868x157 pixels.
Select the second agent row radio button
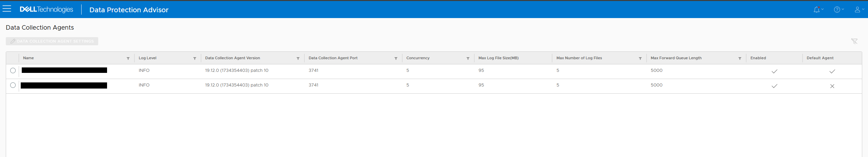13,85
